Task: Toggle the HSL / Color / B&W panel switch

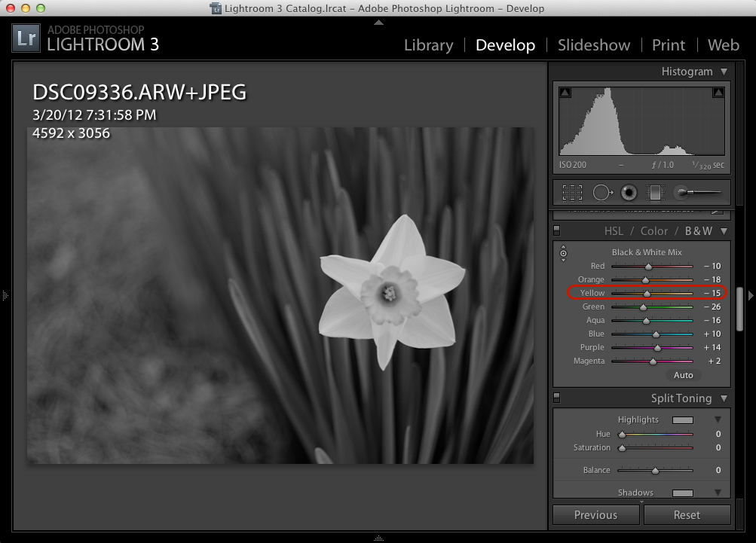Action: [557, 230]
